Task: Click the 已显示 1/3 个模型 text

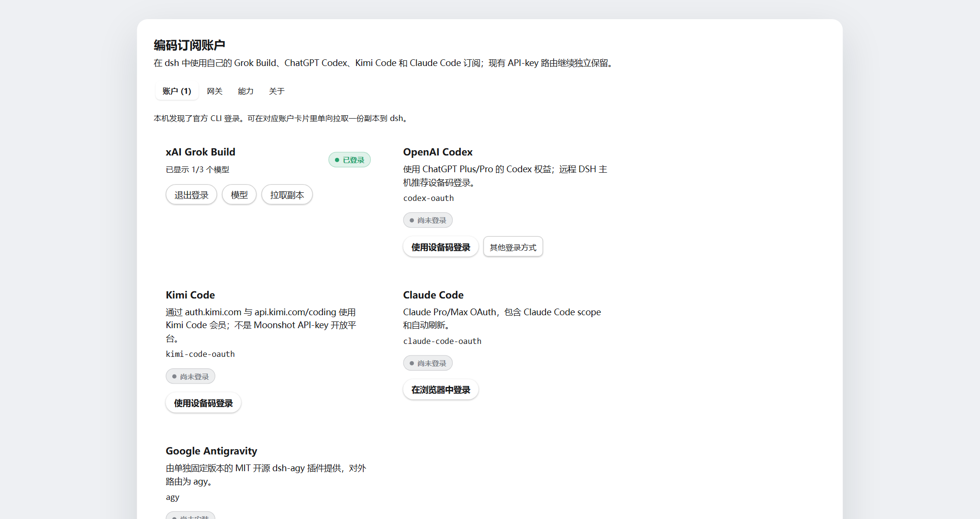Action: [x=198, y=169]
